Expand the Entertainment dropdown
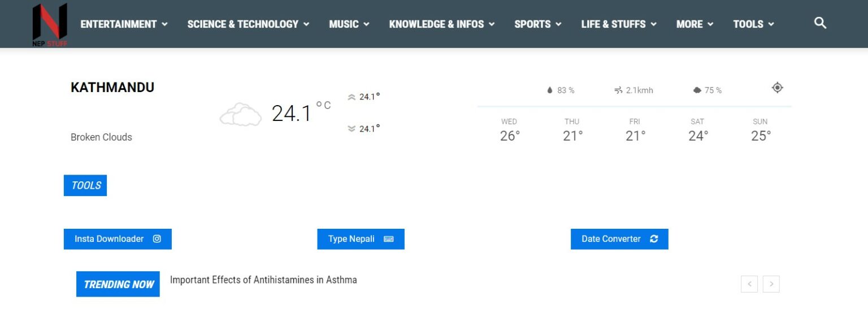 tap(123, 24)
